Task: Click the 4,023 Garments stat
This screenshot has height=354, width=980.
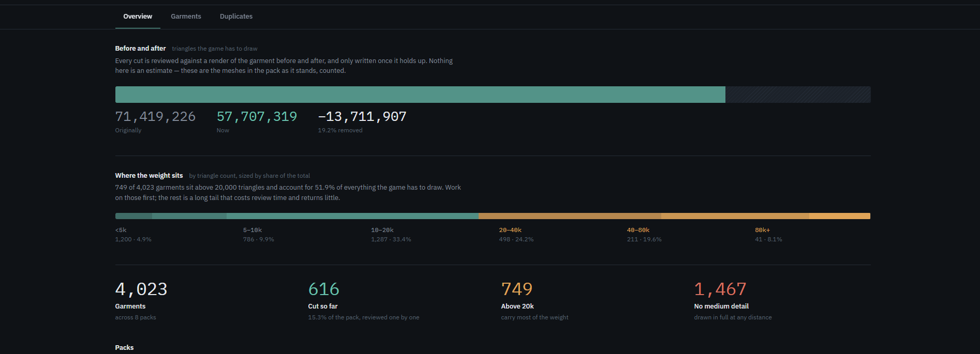Action: point(141,289)
